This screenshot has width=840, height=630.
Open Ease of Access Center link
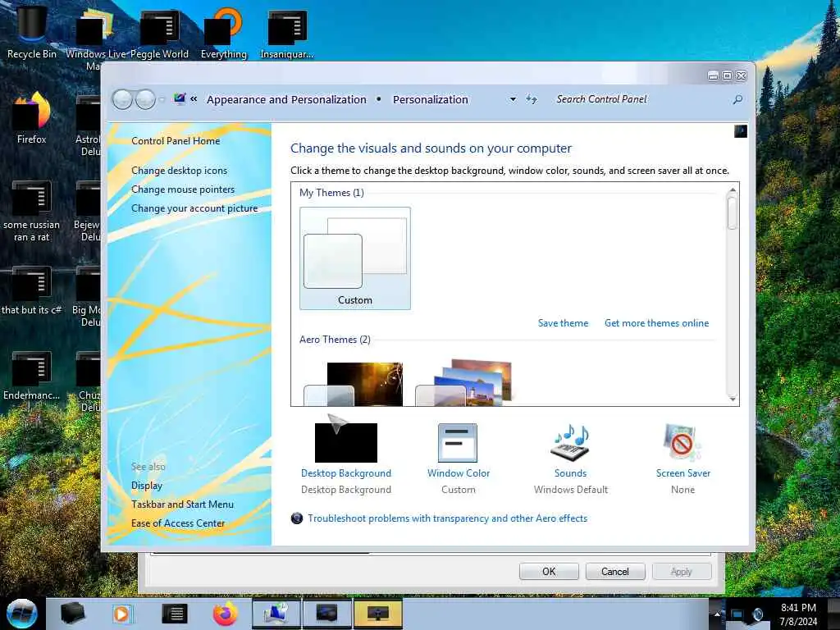pyautogui.click(x=178, y=523)
